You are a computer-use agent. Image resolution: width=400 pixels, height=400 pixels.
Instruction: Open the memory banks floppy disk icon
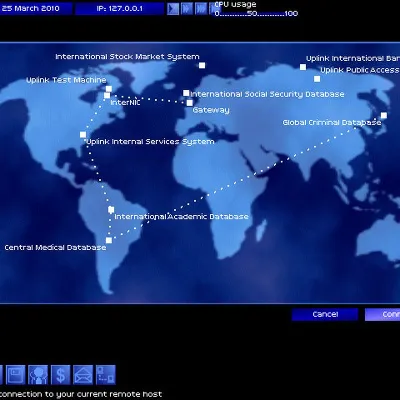pos(15,375)
